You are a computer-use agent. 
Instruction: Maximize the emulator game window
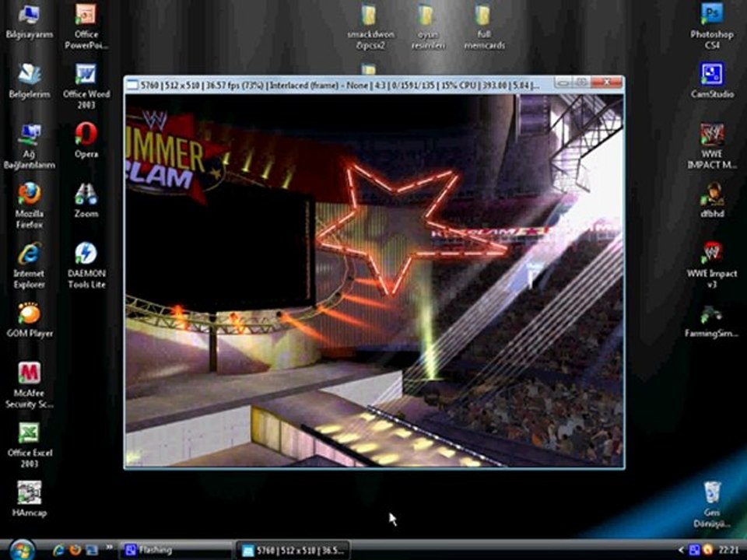(x=581, y=83)
